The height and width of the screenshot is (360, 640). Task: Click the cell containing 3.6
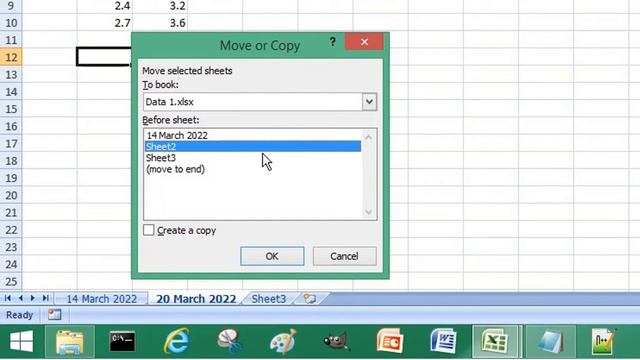click(x=160, y=23)
